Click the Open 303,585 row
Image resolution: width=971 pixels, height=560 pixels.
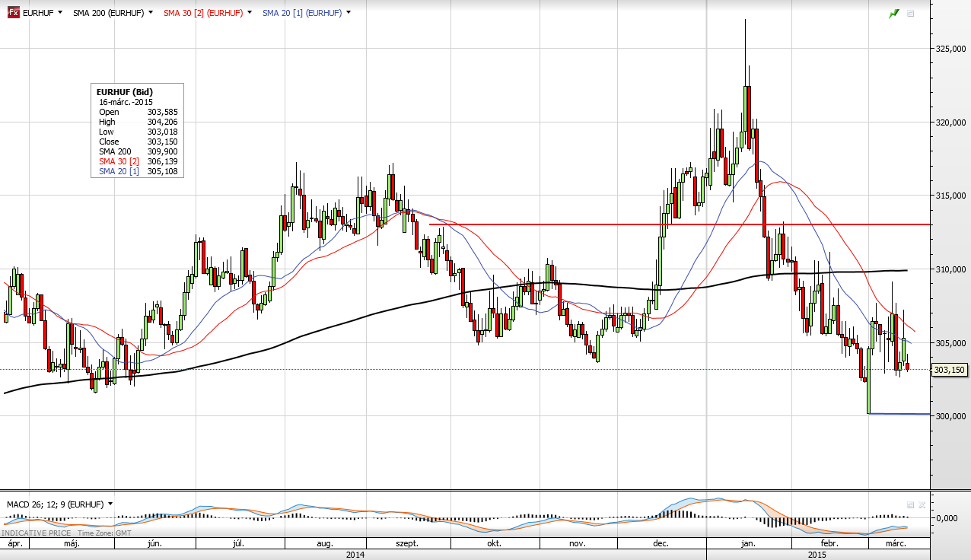tap(138, 112)
